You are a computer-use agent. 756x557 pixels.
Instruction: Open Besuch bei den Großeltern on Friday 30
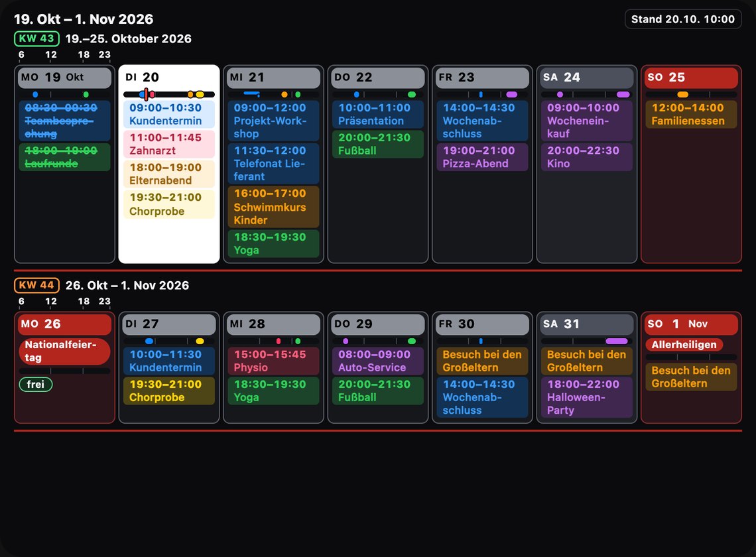tap(482, 361)
